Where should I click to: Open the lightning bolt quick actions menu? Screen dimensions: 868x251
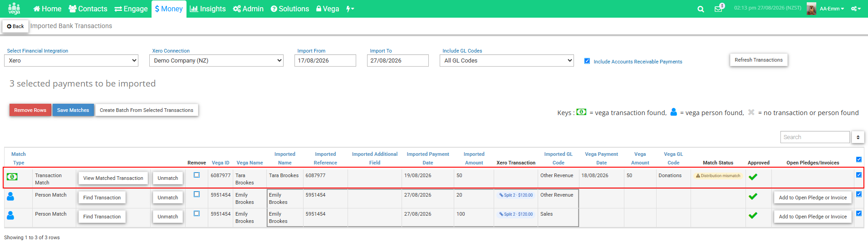[350, 9]
